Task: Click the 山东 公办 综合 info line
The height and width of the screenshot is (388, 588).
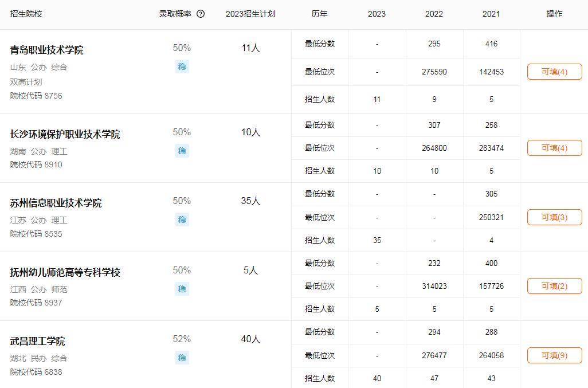Action: 38,68
